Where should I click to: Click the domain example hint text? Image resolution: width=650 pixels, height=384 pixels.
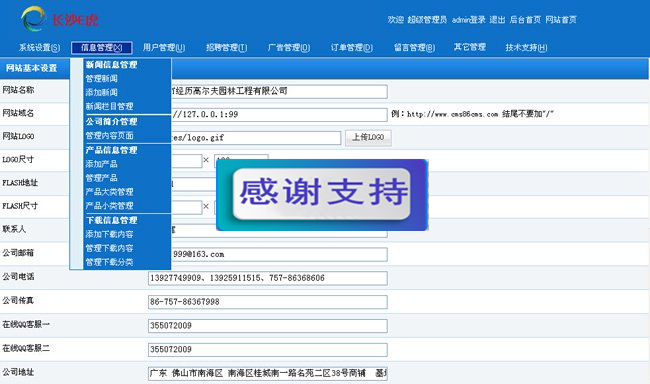point(473,114)
